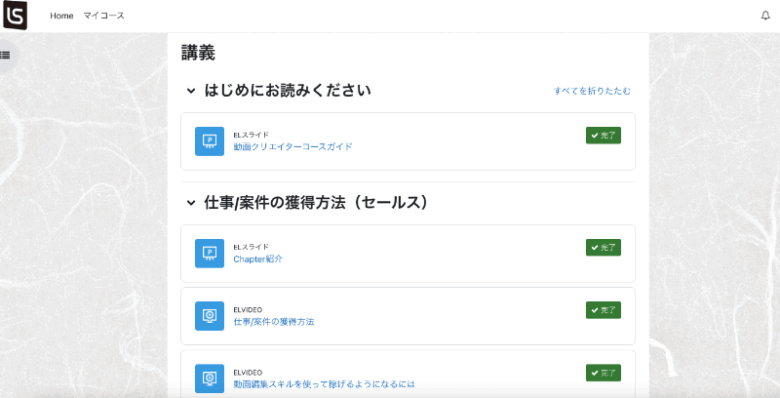
Task: Click the video icon for 仕事/案件の獲得方法 lesson
Action: click(209, 316)
